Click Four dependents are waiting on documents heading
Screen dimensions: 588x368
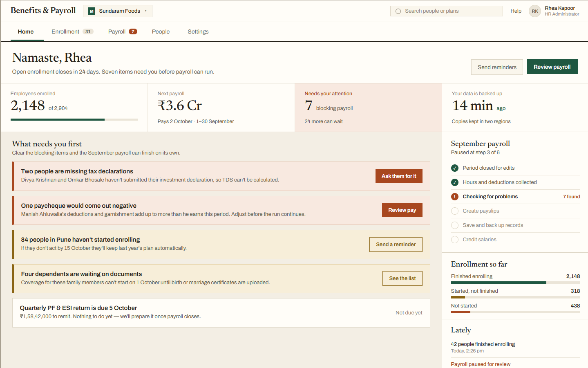pyautogui.click(x=82, y=274)
